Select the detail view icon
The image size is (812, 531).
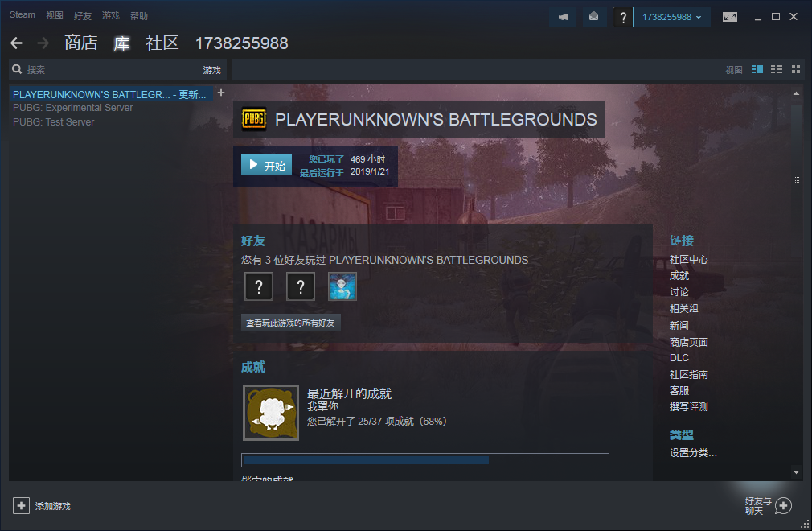[x=757, y=69]
